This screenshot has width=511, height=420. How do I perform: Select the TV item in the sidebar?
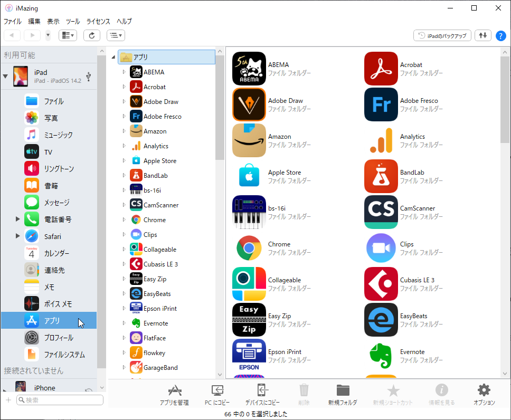(49, 152)
